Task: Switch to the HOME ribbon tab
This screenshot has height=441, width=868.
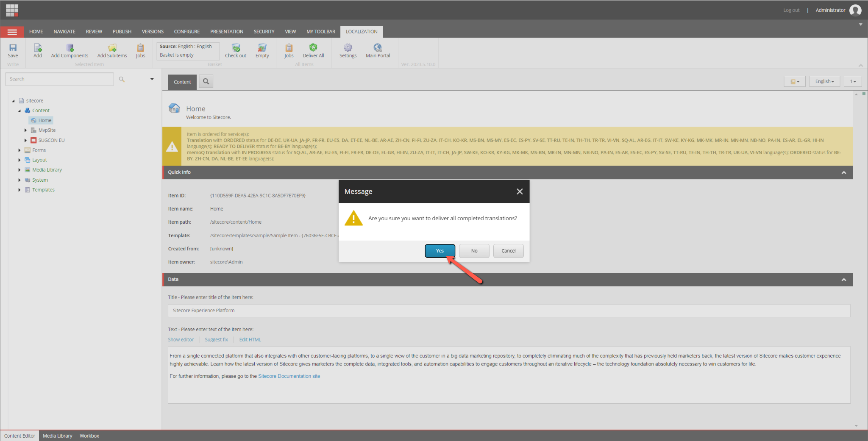Action: point(36,32)
